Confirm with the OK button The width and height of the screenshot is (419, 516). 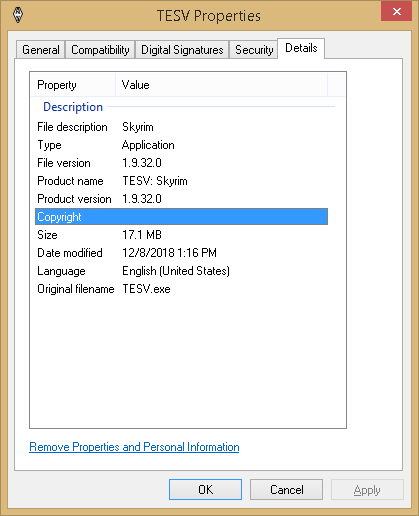point(205,490)
